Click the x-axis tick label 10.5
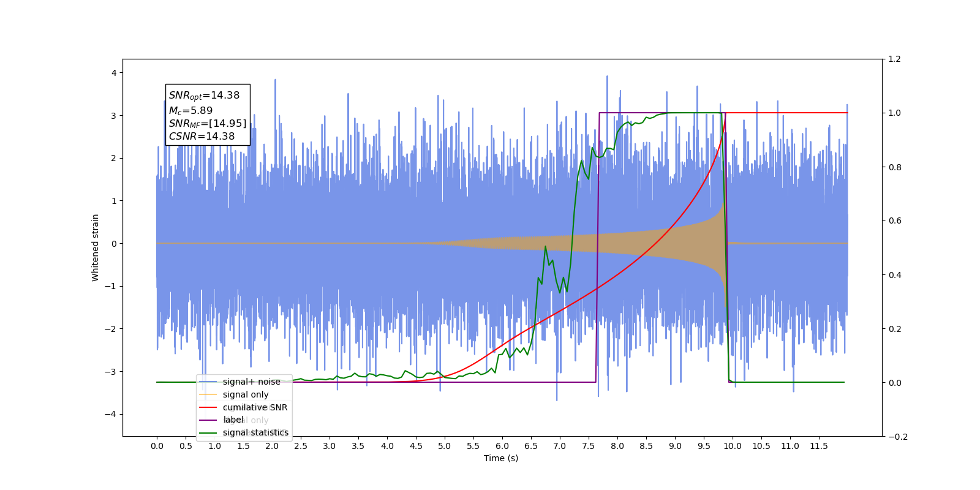Screen dimensions: 980x490 (x=761, y=446)
